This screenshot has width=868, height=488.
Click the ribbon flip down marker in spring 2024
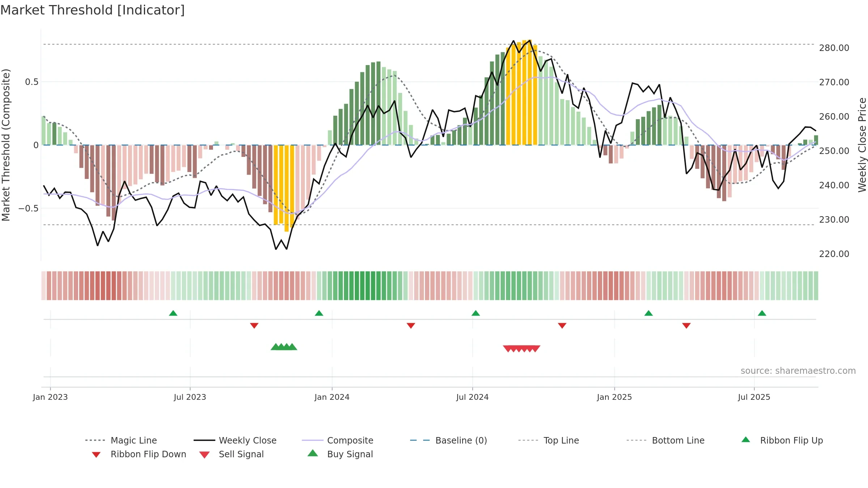[x=411, y=326]
